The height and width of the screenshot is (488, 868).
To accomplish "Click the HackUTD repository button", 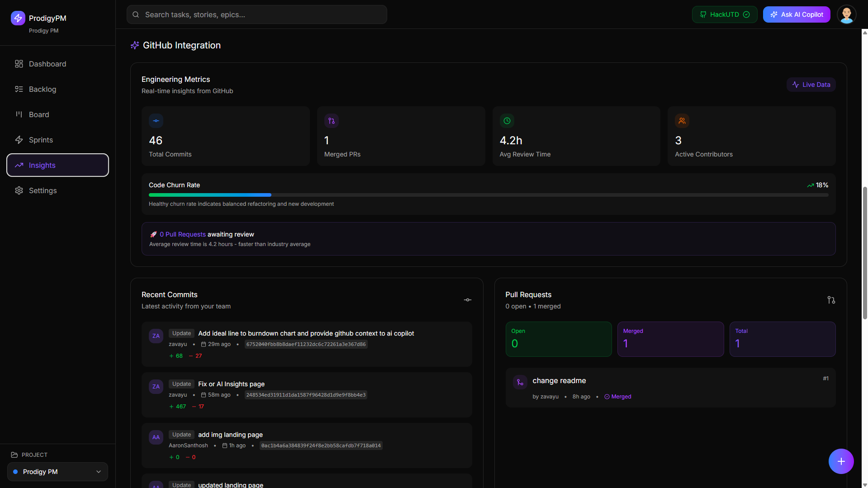I will (725, 14).
